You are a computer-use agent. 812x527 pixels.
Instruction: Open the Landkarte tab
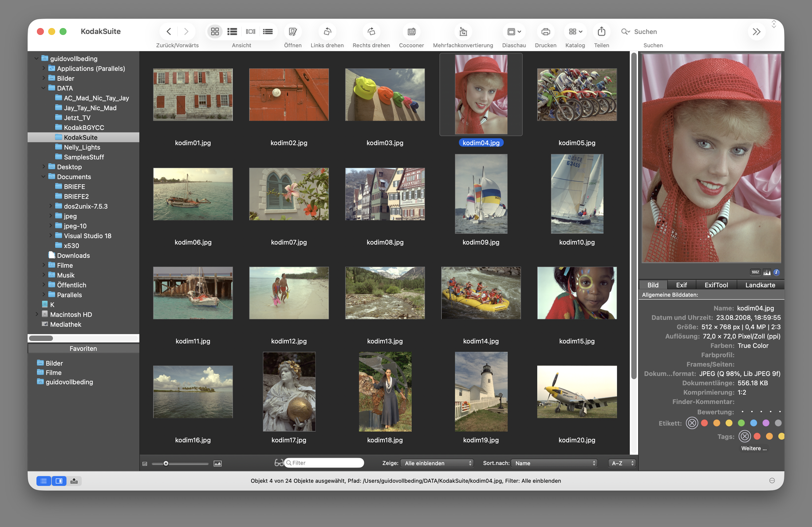(x=760, y=285)
